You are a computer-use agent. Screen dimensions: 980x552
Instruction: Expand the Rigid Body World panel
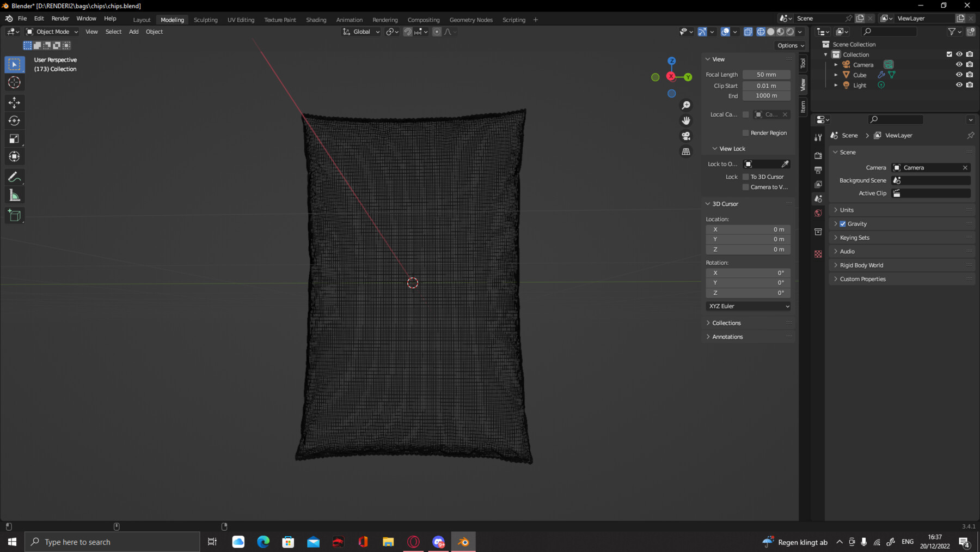861,265
